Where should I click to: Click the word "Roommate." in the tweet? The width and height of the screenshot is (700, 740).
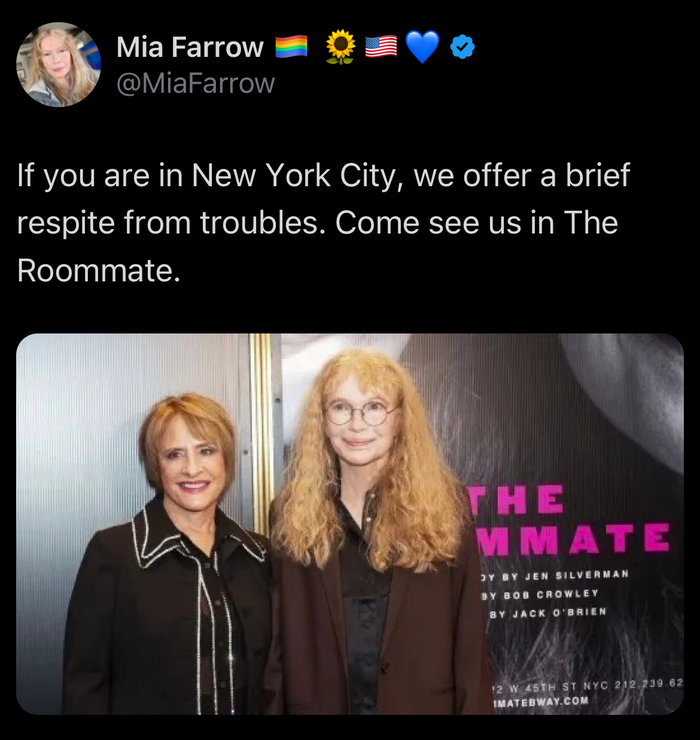coord(99,271)
